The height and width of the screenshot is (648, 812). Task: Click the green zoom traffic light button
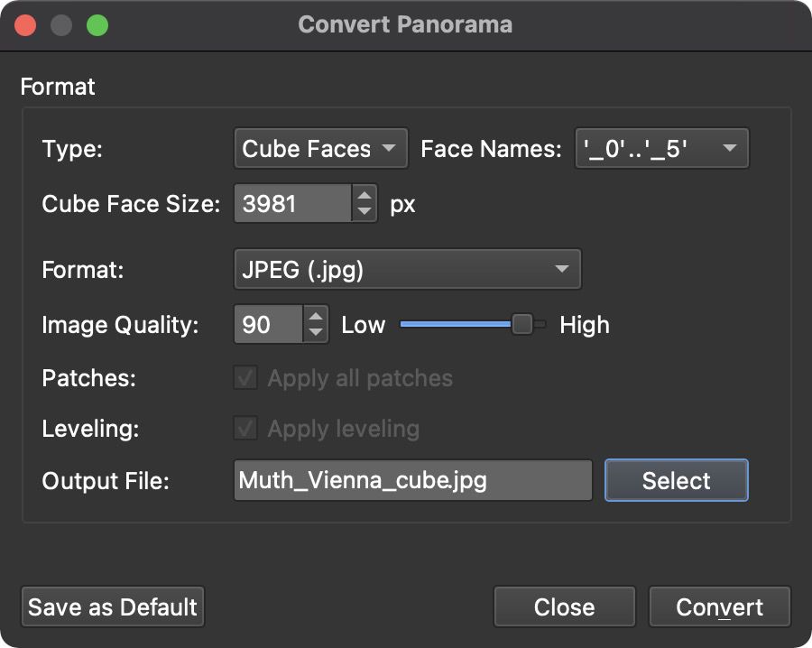(97, 24)
